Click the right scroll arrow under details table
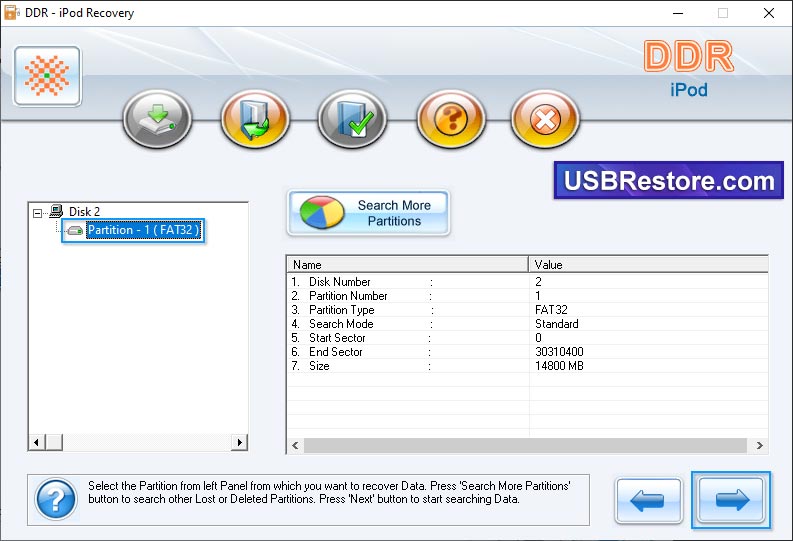This screenshot has width=793, height=541. 760,445
